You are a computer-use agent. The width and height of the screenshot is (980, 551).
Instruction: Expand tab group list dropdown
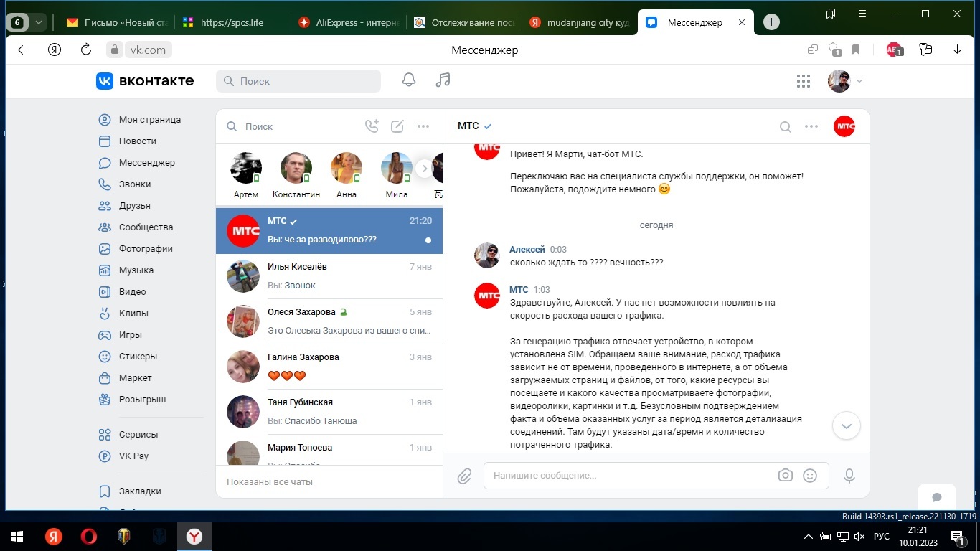tap(39, 22)
